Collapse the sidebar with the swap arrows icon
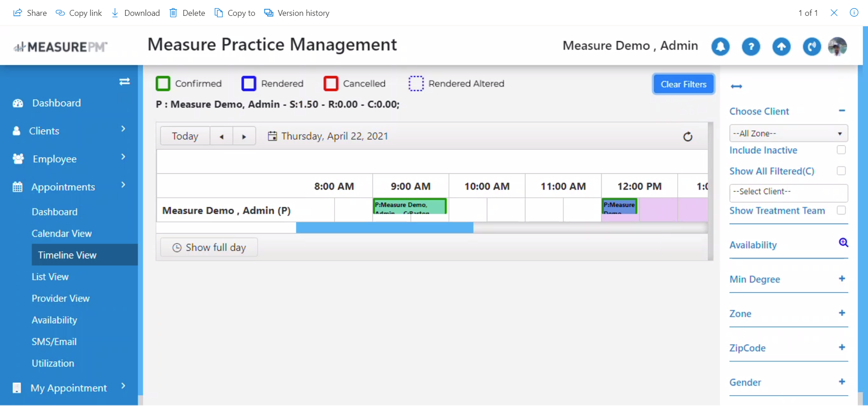The width and height of the screenshot is (868, 406). [x=124, y=81]
